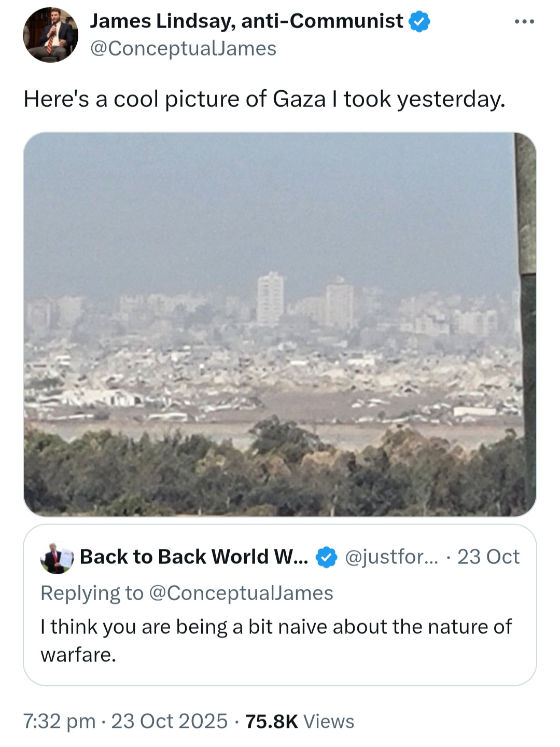560x747 pixels.
Task: Click the verified badge on quoted tweet
Action: (x=327, y=557)
